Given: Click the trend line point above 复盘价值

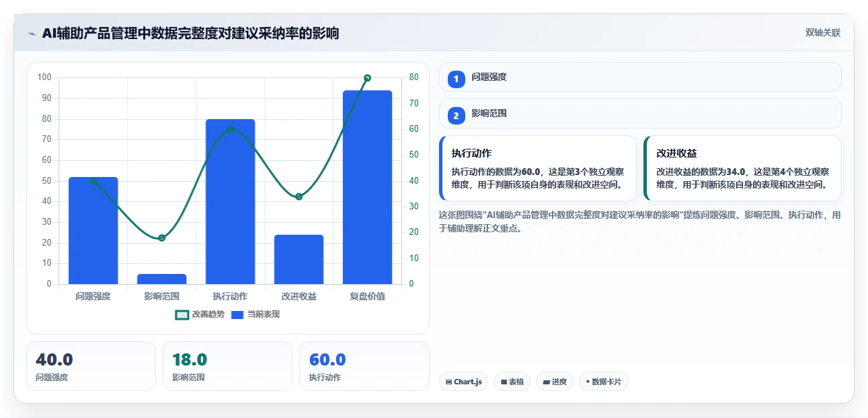Looking at the screenshot, I should (x=367, y=78).
